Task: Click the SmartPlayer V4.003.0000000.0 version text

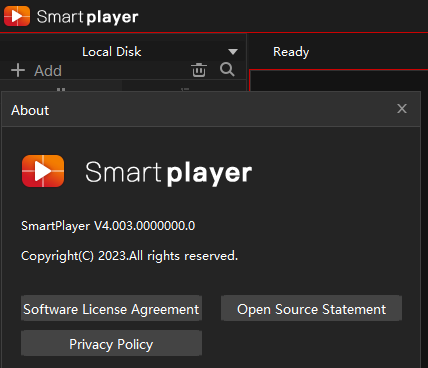Action: pyautogui.click(x=108, y=226)
